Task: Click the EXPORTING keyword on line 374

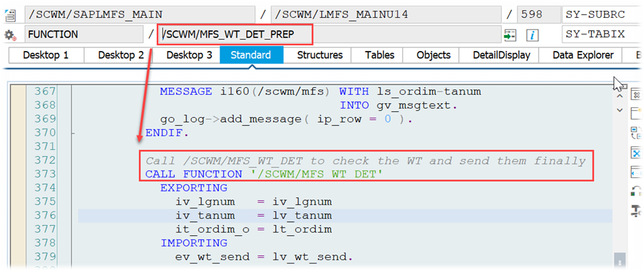Action: click(193, 188)
